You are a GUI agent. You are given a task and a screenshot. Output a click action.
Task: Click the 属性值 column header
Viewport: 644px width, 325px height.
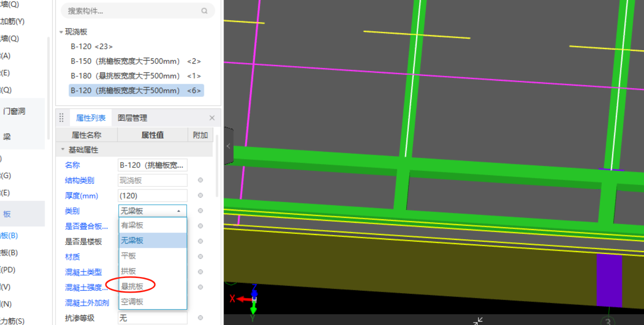pyautogui.click(x=152, y=135)
